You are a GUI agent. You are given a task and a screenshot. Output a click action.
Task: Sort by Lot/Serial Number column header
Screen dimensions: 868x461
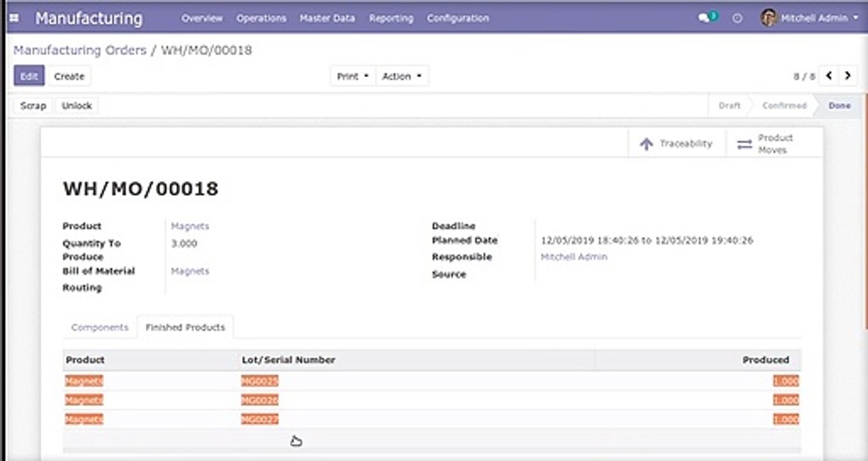pos(288,360)
